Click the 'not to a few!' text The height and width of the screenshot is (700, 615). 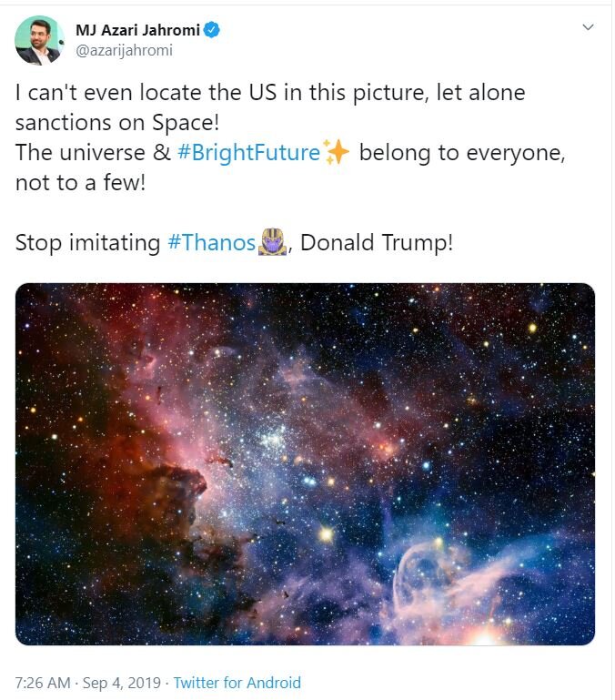pos(80,183)
